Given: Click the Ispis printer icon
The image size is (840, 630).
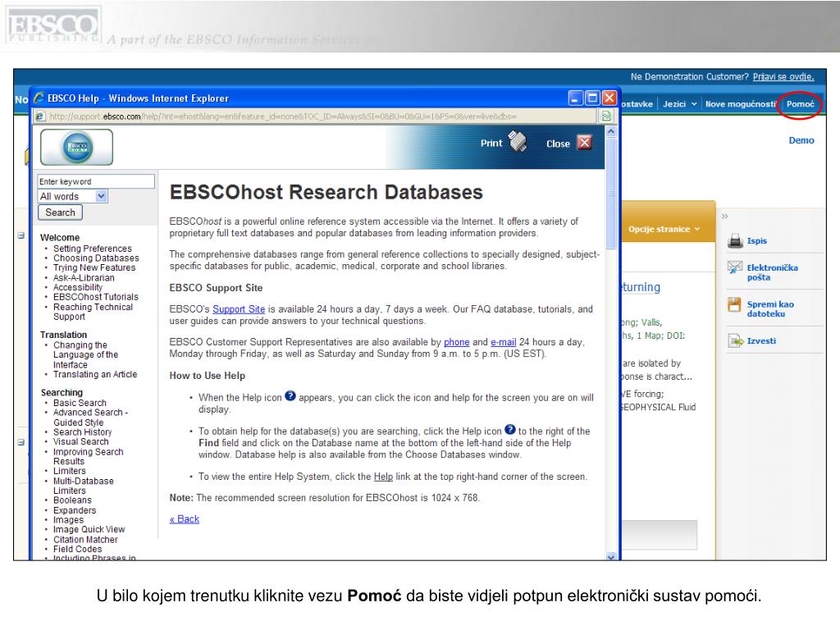Looking at the screenshot, I should (x=735, y=241).
